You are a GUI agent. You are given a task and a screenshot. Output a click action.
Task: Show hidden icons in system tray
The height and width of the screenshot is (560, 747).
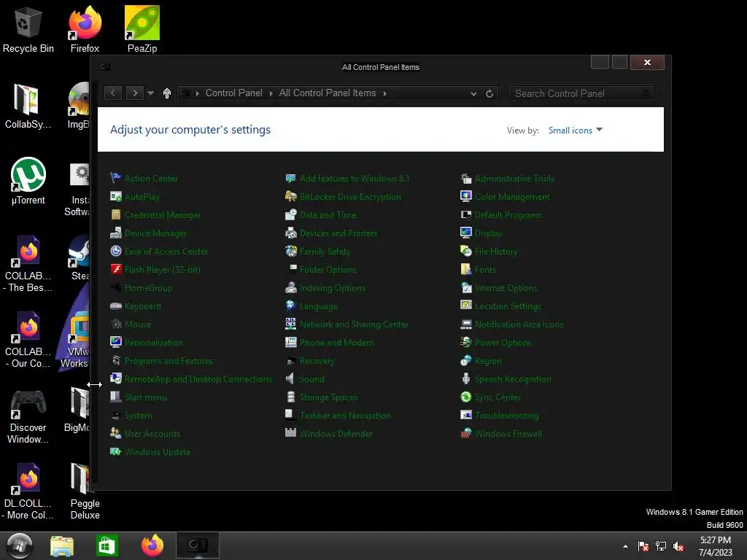coord(625,546)
